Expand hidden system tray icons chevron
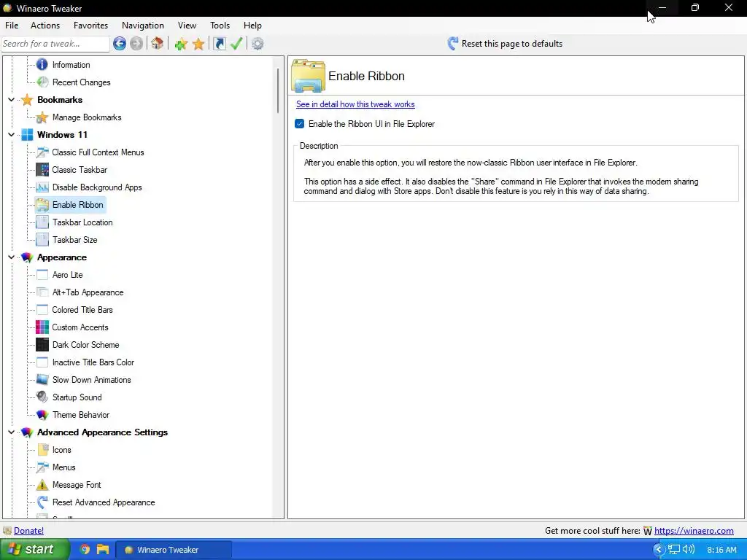The image size is (747, 560). coord(659,550)
